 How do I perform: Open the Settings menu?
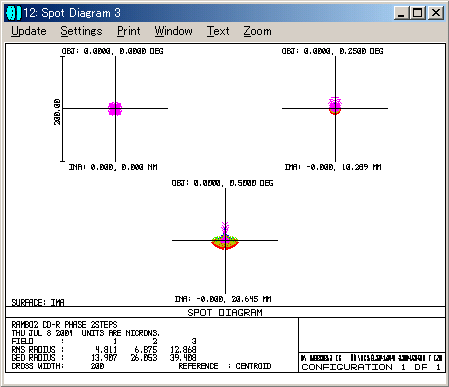81,31
